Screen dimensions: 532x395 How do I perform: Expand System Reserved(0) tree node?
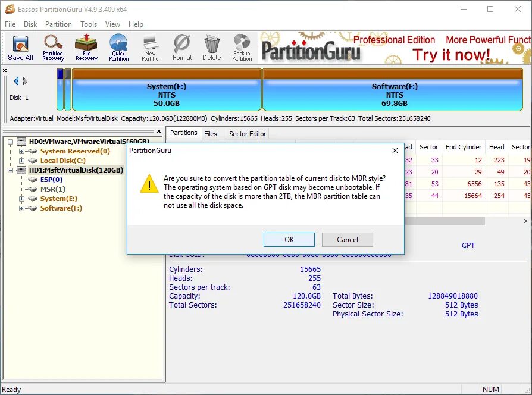click(21, 151)
